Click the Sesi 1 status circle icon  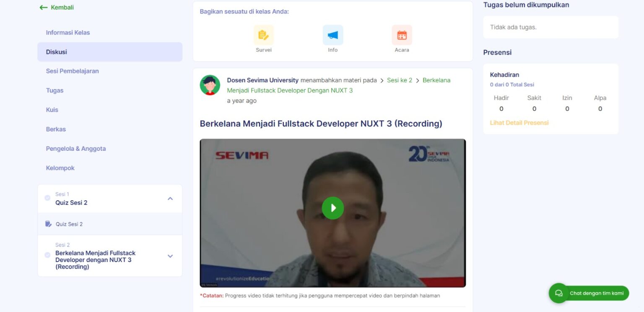[47, 198]
